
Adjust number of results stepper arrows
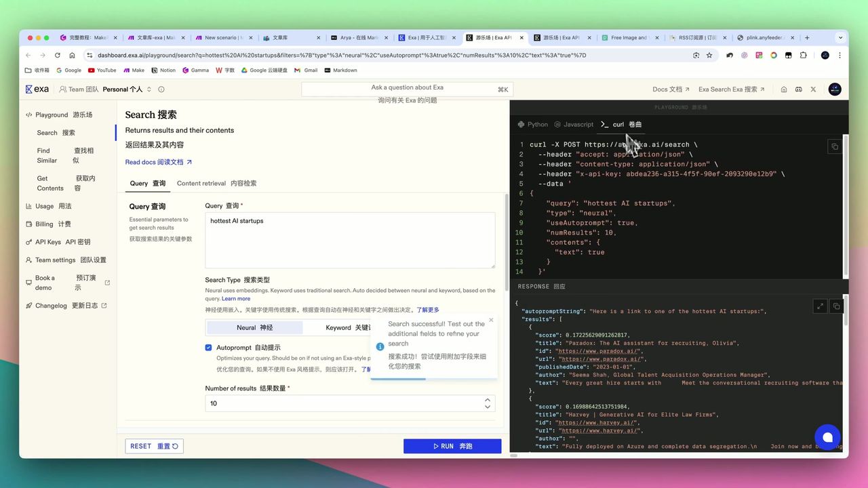pyautogui.click(x=487, y=403)
